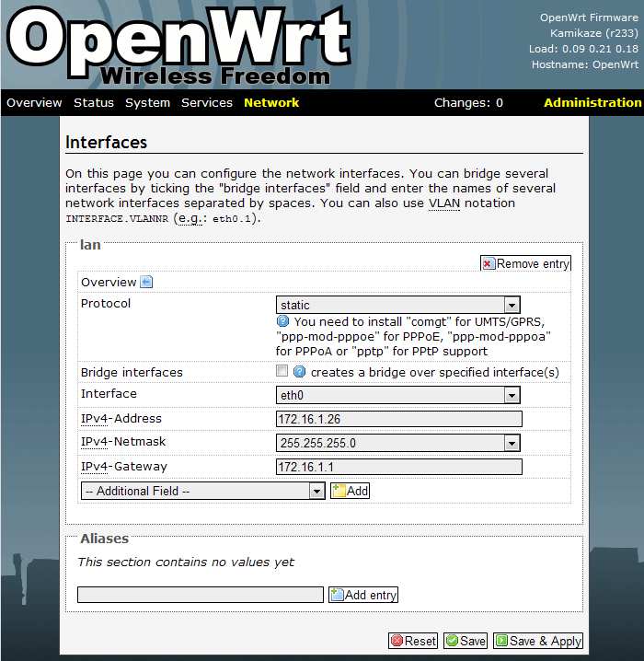Click the red X Remove entry button
The width and height of the screenshot is (644, 661).
click(525, 263)
